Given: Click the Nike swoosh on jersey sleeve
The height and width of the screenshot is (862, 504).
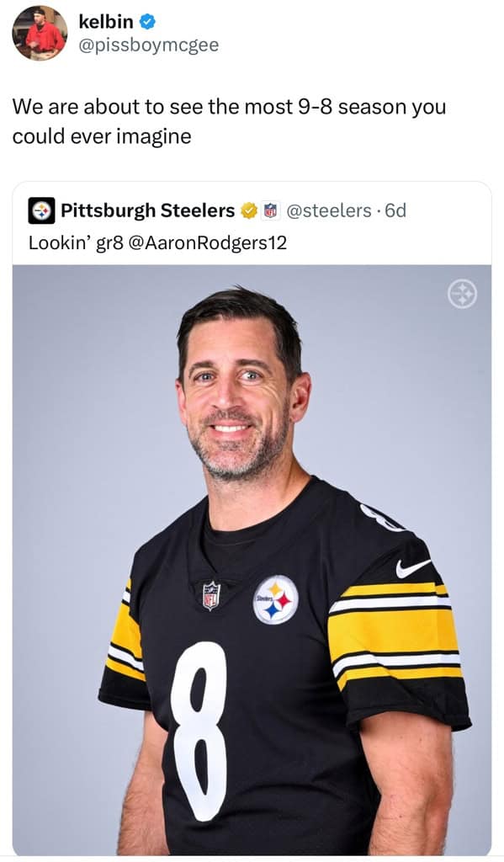Looking at the screenshot, I should click(413, 568).
